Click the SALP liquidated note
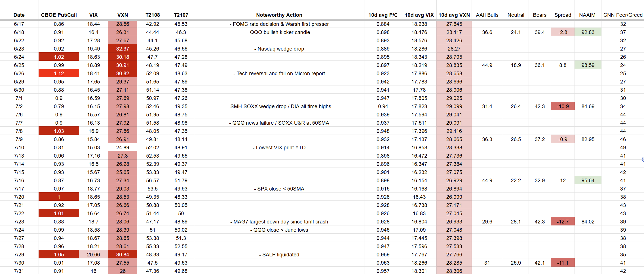 [279, 255]
